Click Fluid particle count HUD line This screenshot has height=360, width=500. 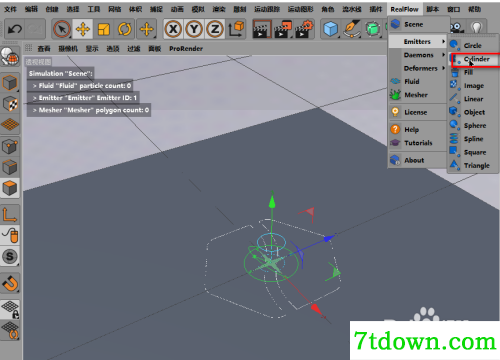pos(80,86)
